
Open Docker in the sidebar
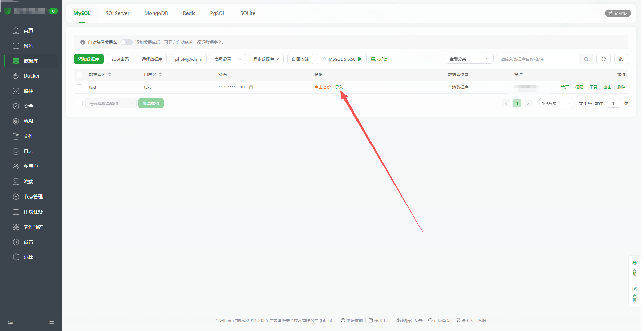[x=32, y=76]
